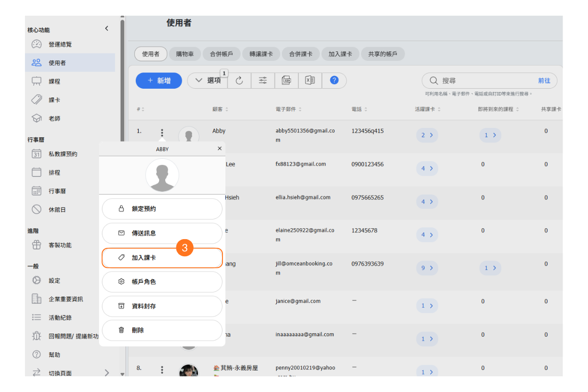
Task: Expand Abby's active cards badge showing 2
Action: pos(427,135)
